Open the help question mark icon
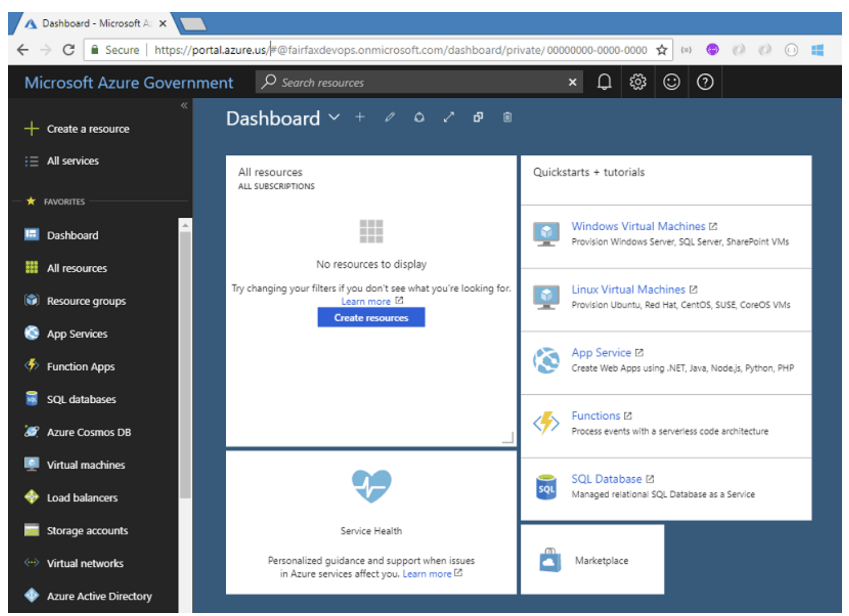 pyautogui.click(x=705, y=82)
